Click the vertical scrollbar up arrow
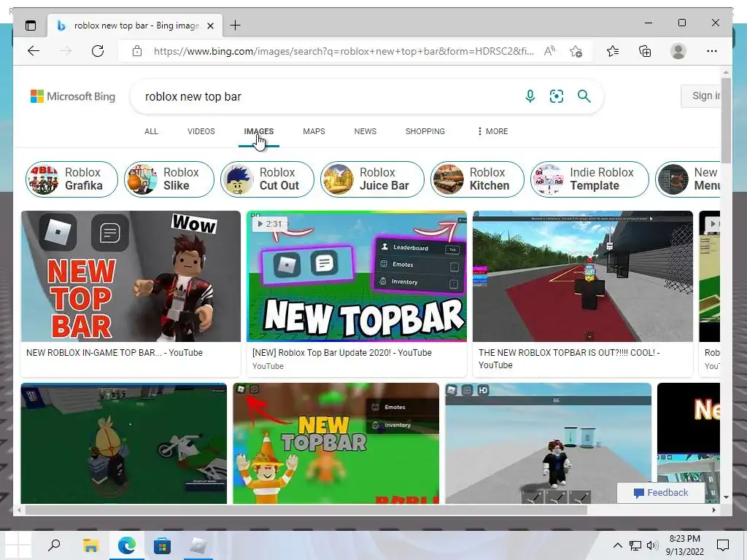Image resolution: width=747 pixels, height=560 pixels. point(726,72)
